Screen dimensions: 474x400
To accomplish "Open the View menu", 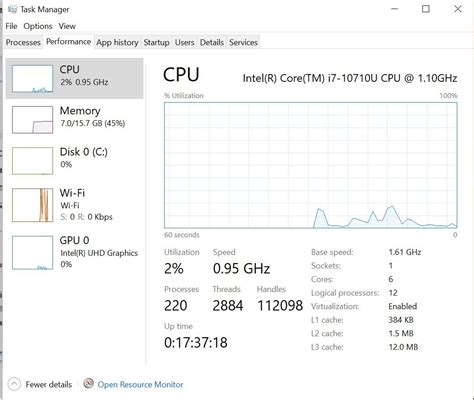I will click(x=67, y=26).
